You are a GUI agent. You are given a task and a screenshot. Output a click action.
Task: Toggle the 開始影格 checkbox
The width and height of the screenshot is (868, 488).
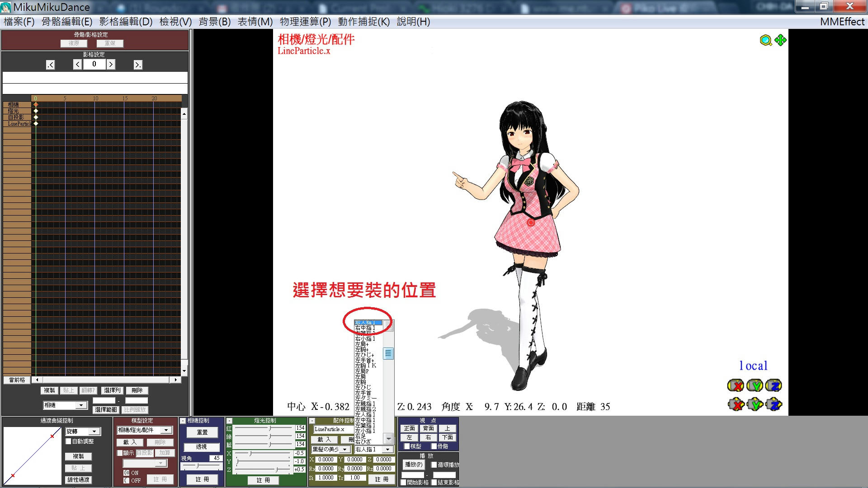pyautogui.click(x=403, y=483)
